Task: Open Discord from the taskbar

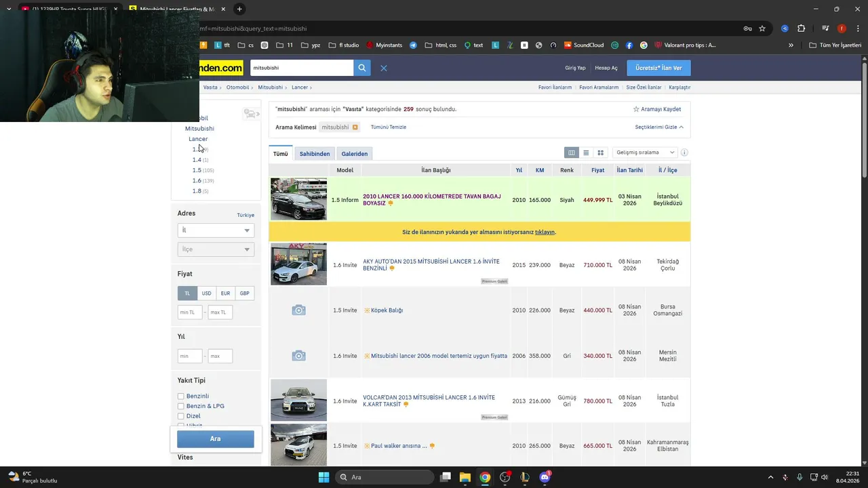Action: point(545,477)
